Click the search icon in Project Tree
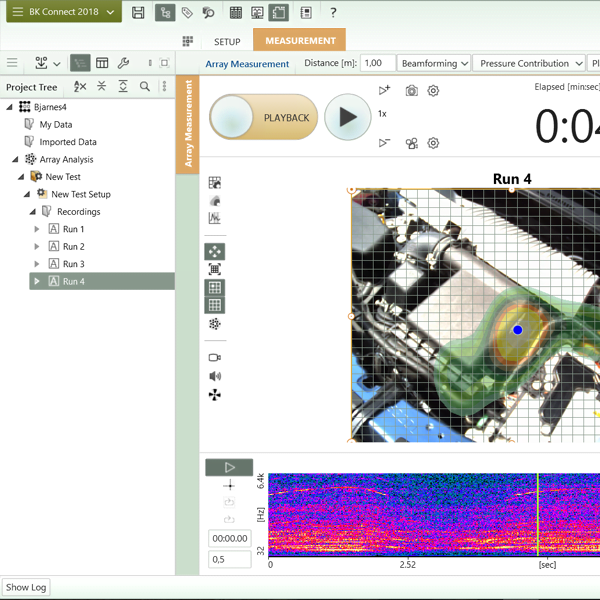Image resolution: width=600 pixels, height=600 pixels. [x=145, y=87]
